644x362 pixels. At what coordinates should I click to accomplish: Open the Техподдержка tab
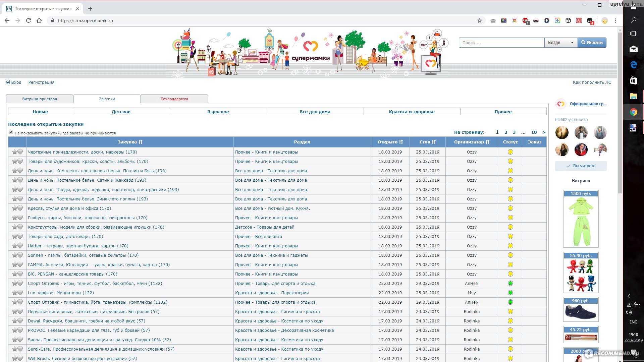click(174, 99)
